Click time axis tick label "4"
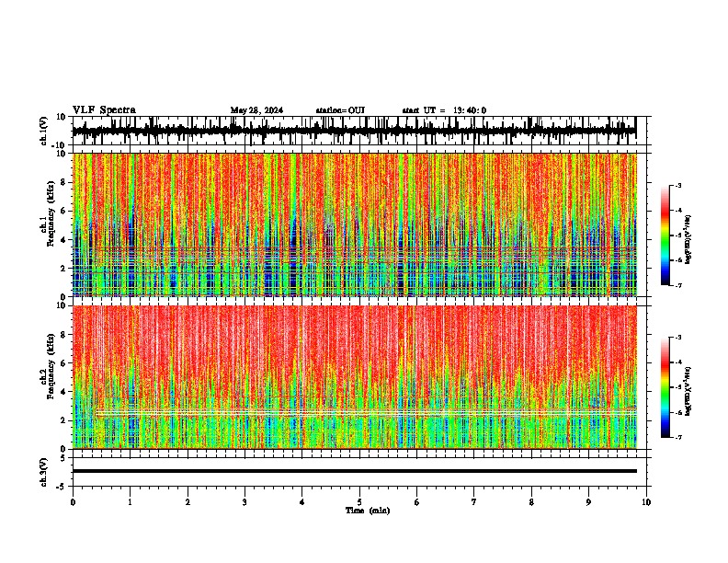 coord(302,502)
